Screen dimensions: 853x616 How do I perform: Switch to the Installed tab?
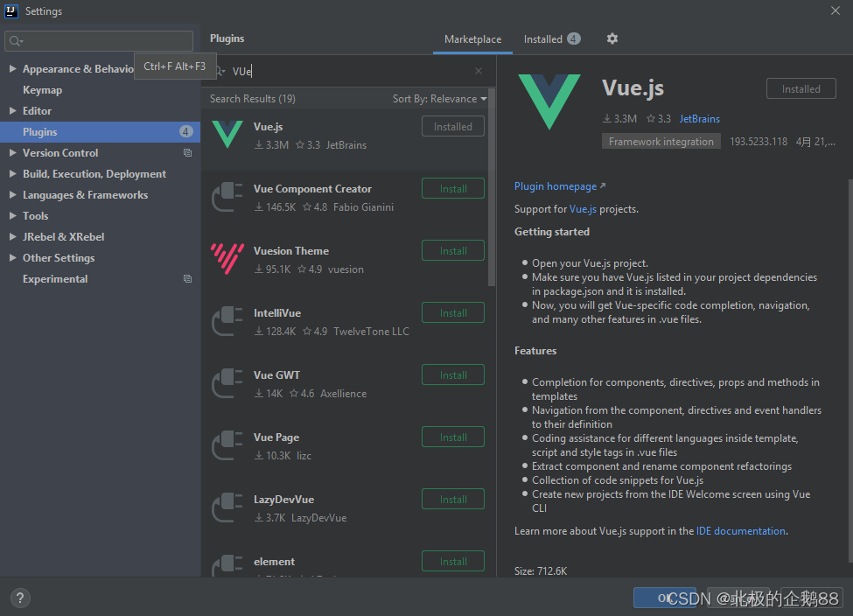(552, 39)
